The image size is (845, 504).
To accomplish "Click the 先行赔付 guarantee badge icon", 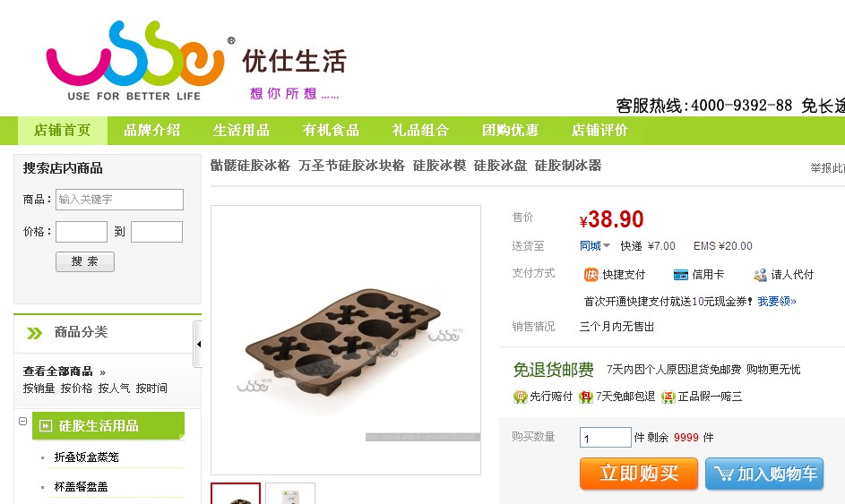I will (x=520, y=397).
